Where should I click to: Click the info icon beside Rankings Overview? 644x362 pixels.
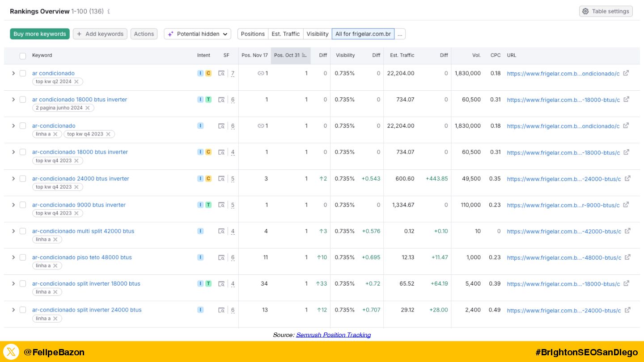click(x=109, y=12)
